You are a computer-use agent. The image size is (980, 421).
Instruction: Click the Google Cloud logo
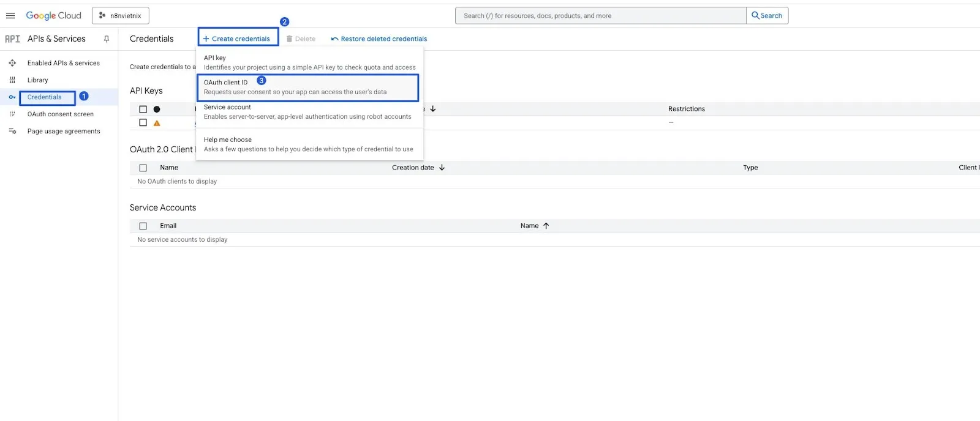pos(53,15)
